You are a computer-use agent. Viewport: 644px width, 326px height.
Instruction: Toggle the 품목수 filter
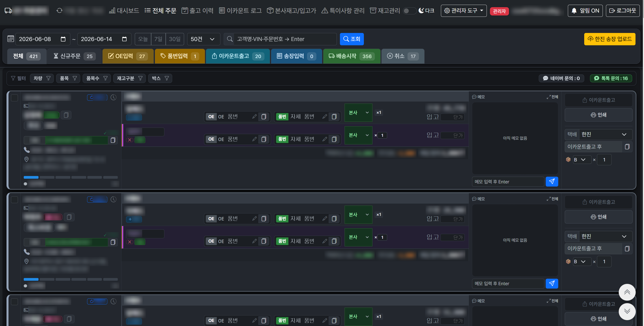point(97,78)
